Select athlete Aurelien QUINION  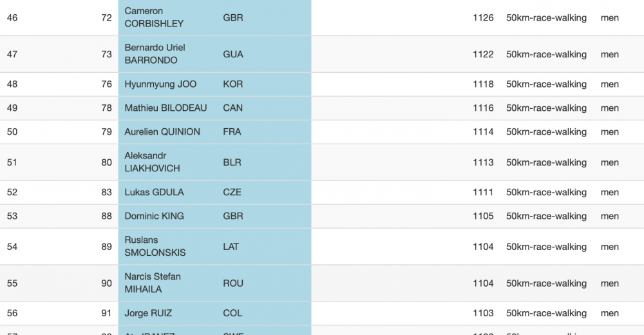click(x=162, y=132)
